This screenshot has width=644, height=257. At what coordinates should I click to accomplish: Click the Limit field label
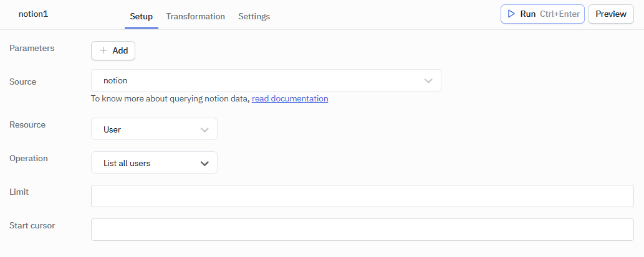tap(19, 192)
